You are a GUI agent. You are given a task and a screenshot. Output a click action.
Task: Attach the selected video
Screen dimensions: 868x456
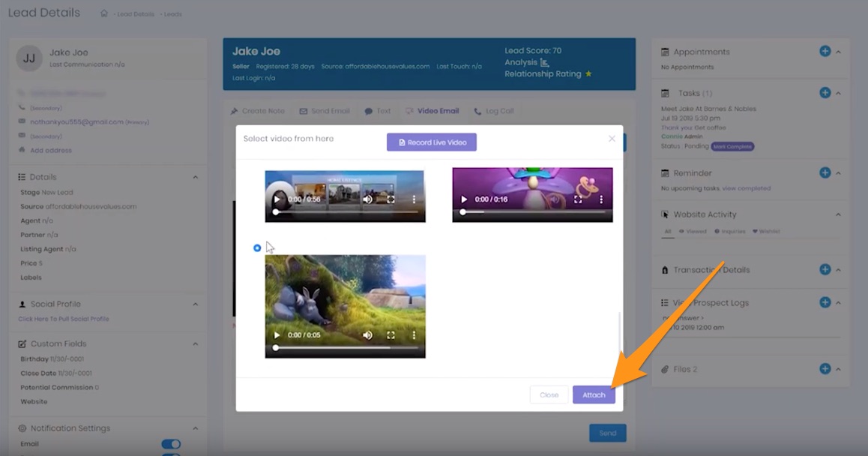tap(594, 395)
